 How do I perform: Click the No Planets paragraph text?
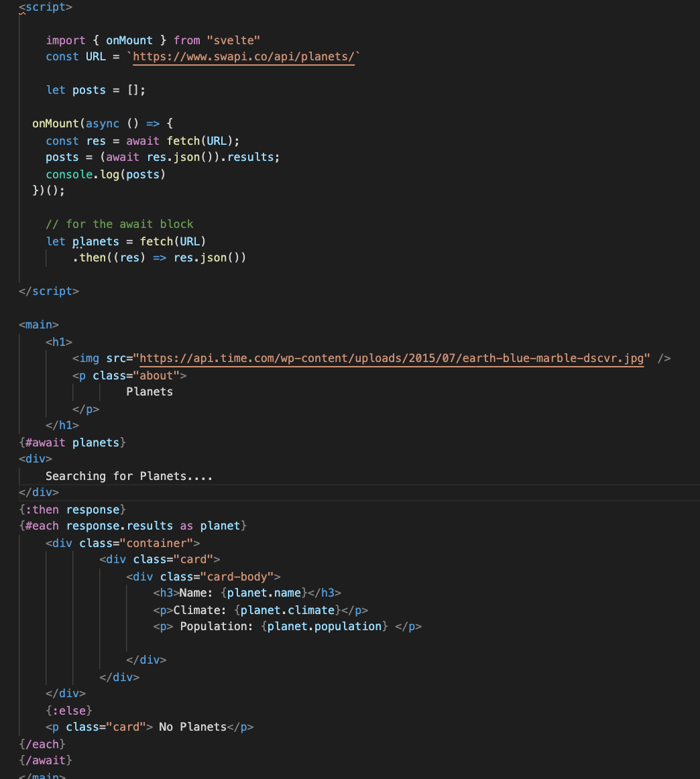pos(192,727)
